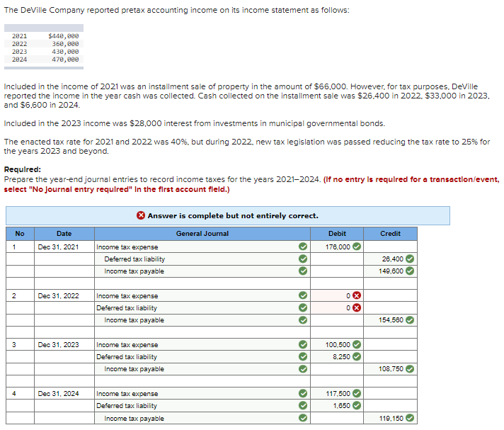Click green check beside 2023 Deferred tax liability account
Viewport: 504px width, 430px height.
pyautogui.click(x=302, y=356)
